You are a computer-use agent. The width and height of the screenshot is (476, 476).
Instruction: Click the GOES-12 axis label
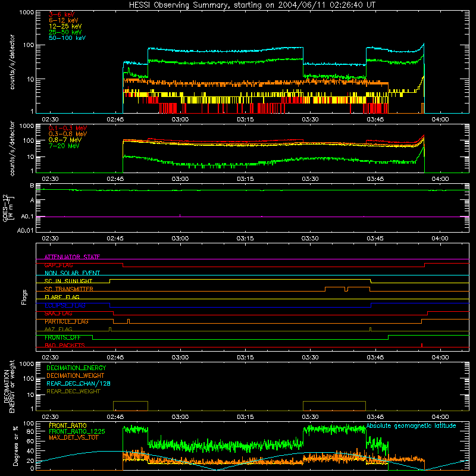[8, 208]
